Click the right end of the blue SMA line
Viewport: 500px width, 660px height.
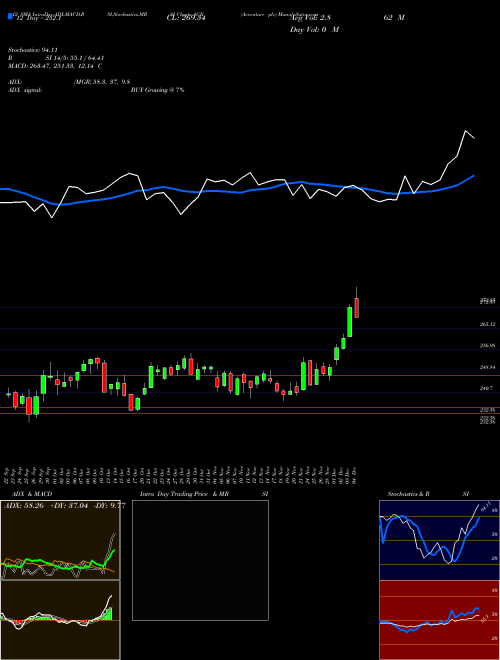click(474, 176)
